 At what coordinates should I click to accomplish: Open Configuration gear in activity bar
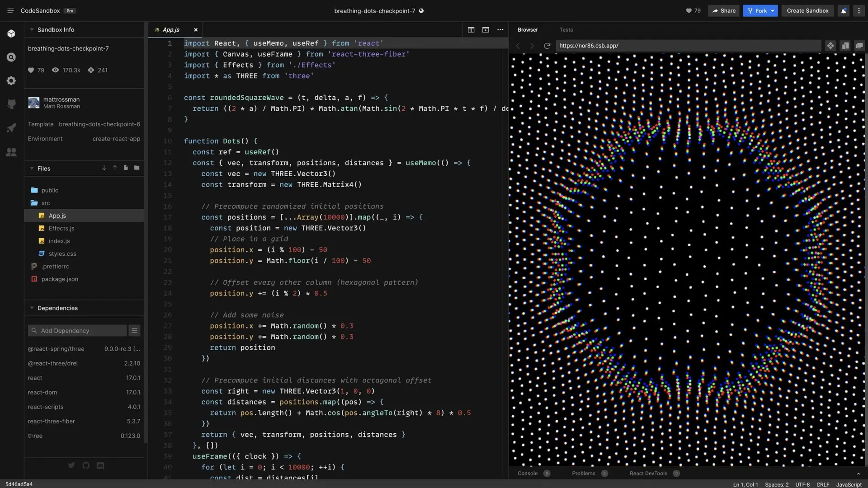click(x=11, y=81)
